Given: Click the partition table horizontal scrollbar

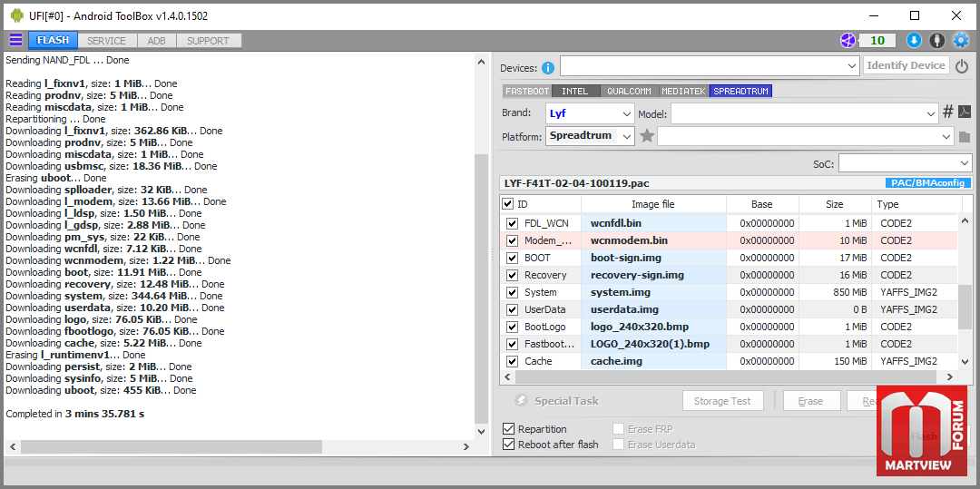Looking at the screenshot, I should click(x=726, y=377).
